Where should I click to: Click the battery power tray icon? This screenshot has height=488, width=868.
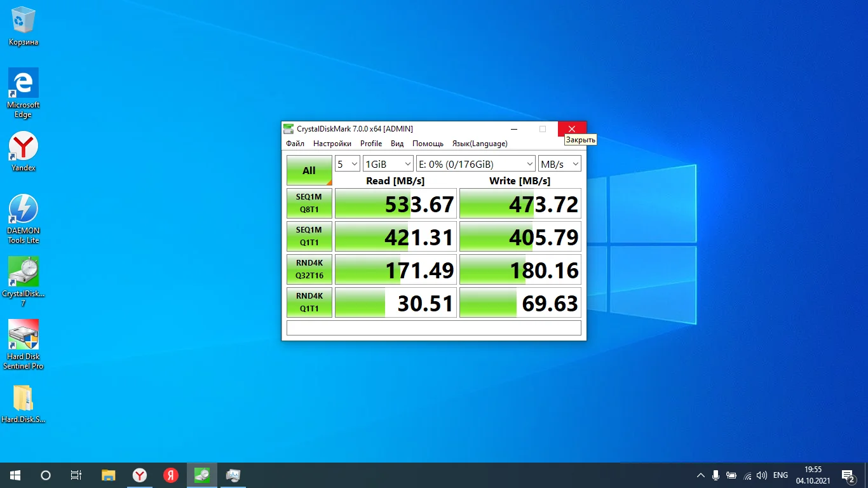(x=731, y=475)
